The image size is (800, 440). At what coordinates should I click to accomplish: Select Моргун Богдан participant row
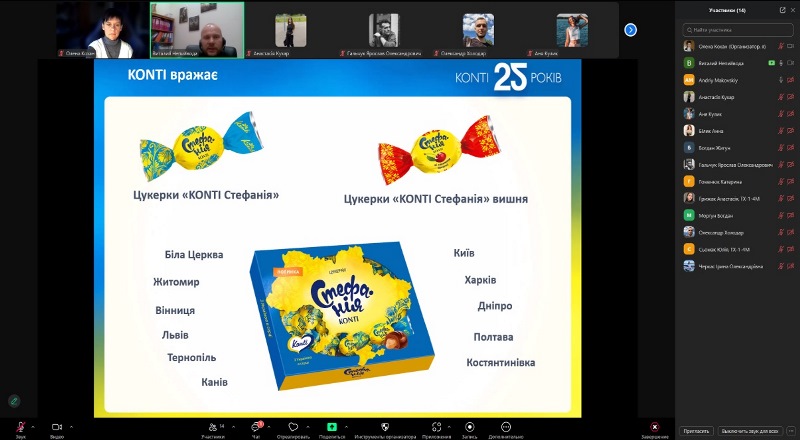(x=738, y=215)
